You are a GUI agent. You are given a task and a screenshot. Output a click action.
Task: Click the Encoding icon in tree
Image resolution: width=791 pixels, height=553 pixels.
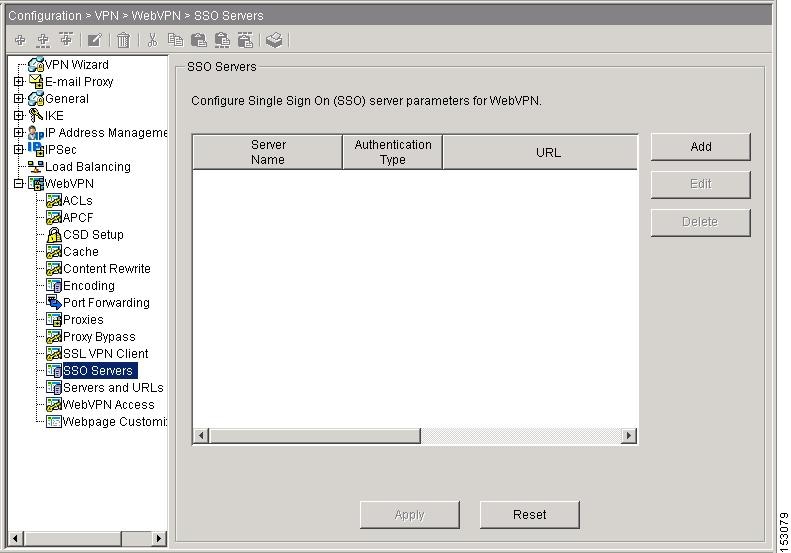53,286
